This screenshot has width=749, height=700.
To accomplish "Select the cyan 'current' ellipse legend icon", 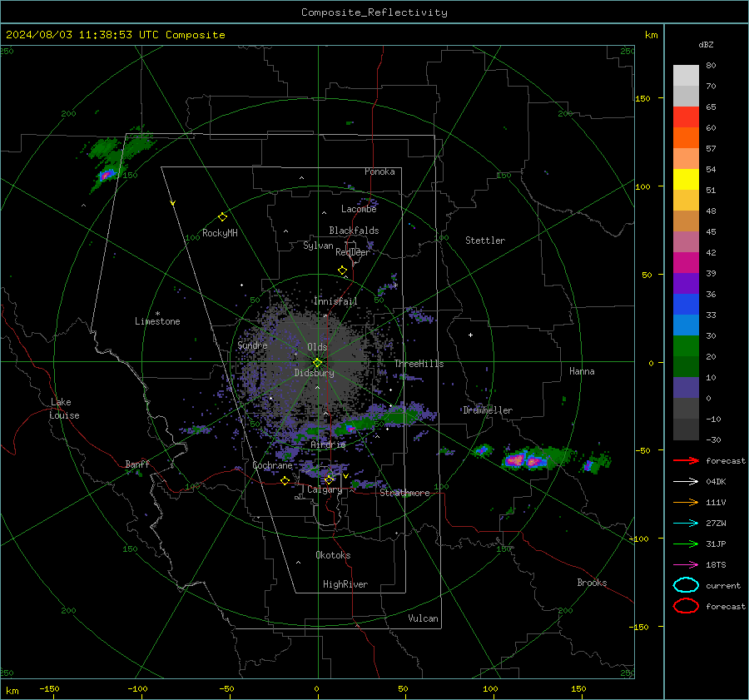I will 686,585.
